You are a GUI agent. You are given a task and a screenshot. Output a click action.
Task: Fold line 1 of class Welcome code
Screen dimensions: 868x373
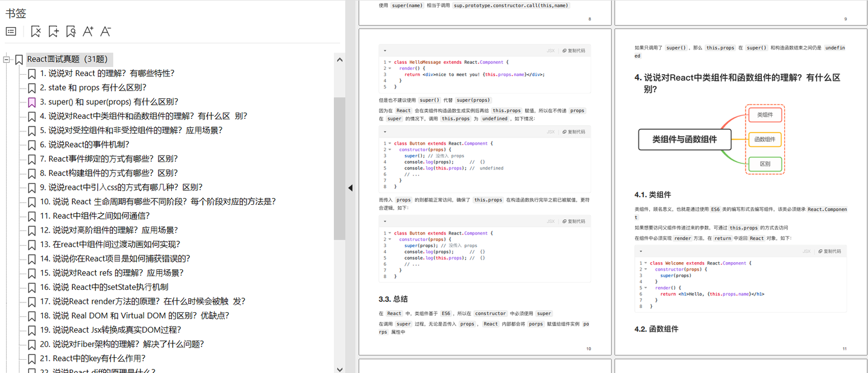pos(645,263)
